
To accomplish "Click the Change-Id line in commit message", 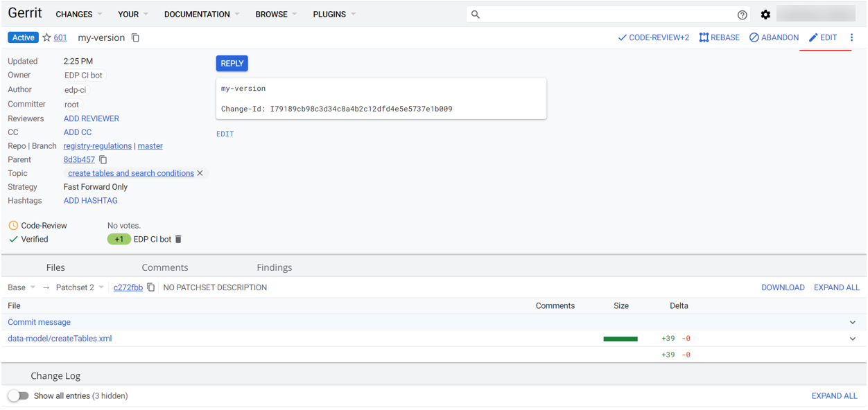I will 337,109.
